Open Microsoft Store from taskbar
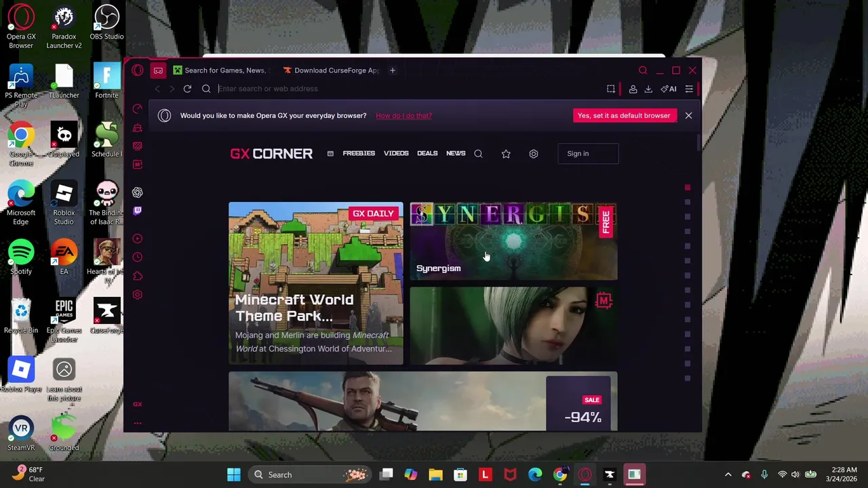Image resolution: width=868 pixels, height=488 pixels. tap(460, 474)
